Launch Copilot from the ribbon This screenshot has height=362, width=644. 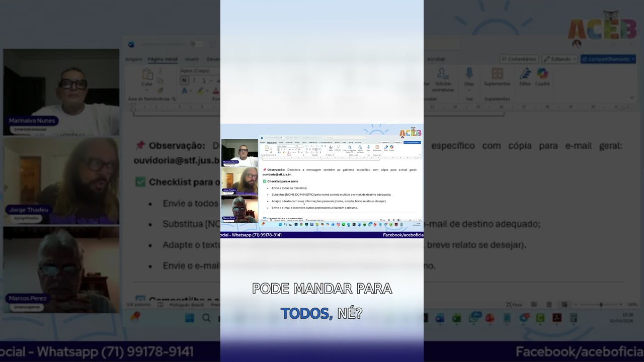[391, 147]
